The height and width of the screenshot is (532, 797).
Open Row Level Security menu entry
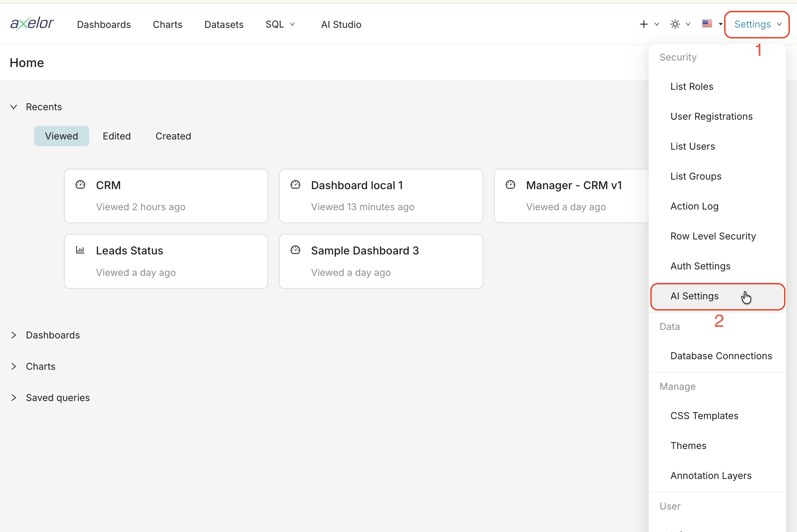click(717, 236)
